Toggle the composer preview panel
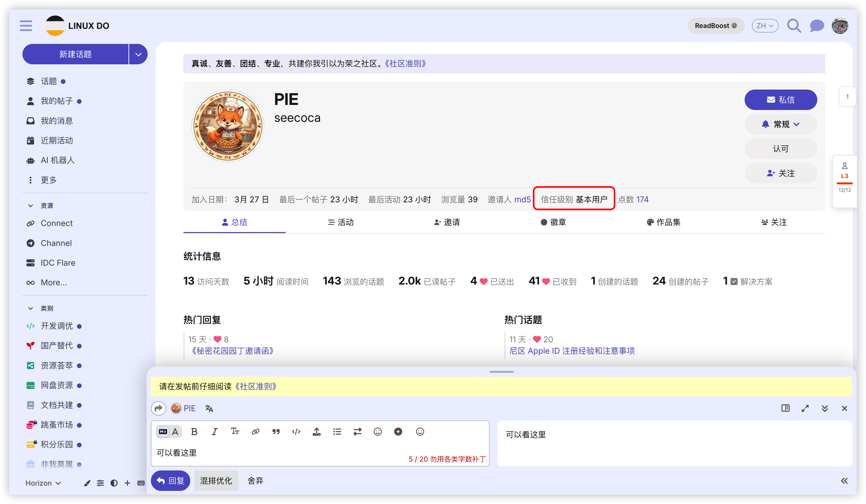 (x=785, y=408)
